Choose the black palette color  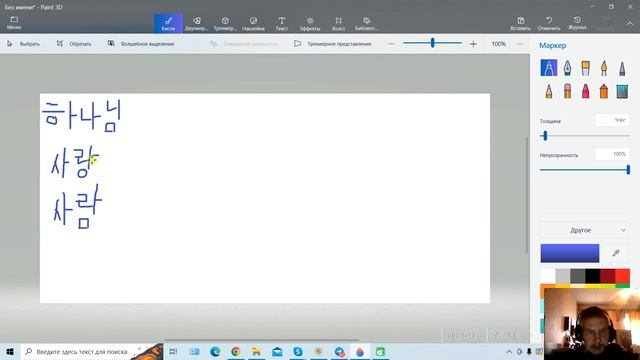click(x=592, y=276)
